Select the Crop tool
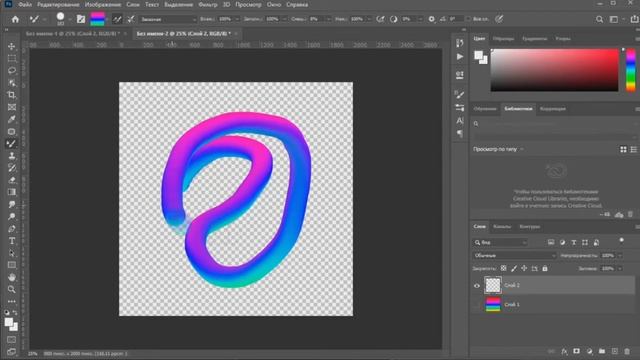640x360 pixels. 11,95
